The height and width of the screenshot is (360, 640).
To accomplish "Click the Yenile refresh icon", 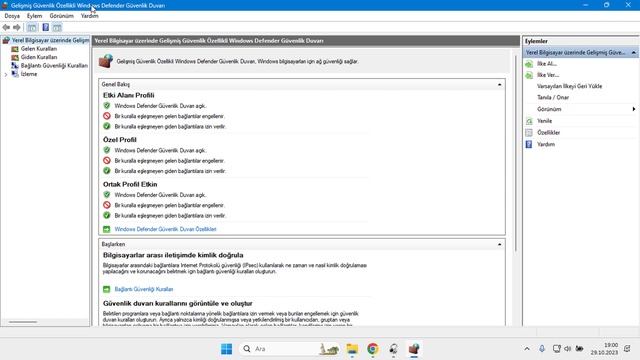I will pos(529,121).
